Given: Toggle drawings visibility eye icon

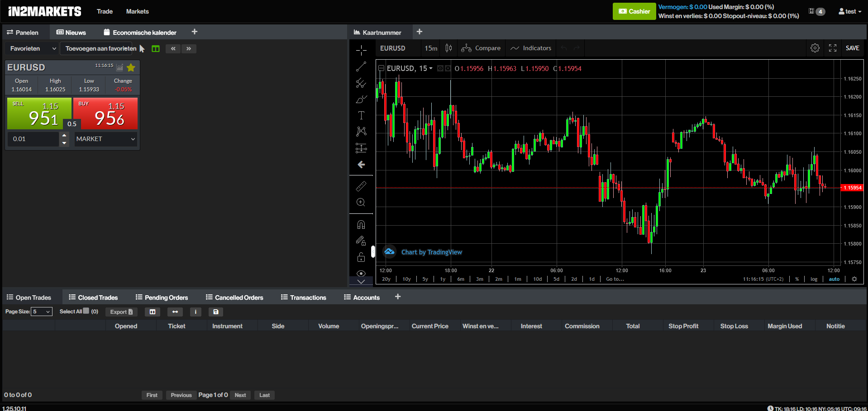Looking at the screenshot, I should pos(361,273).
